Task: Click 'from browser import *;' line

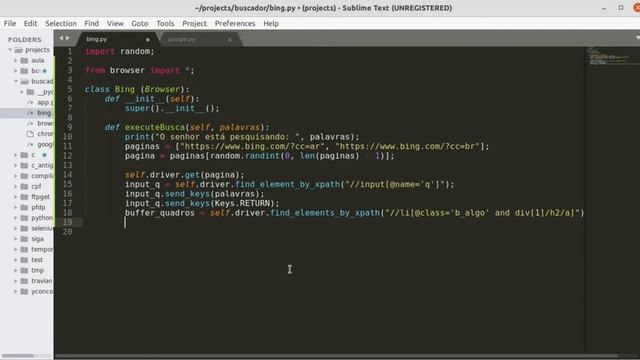Action: (x=140, y=70)
